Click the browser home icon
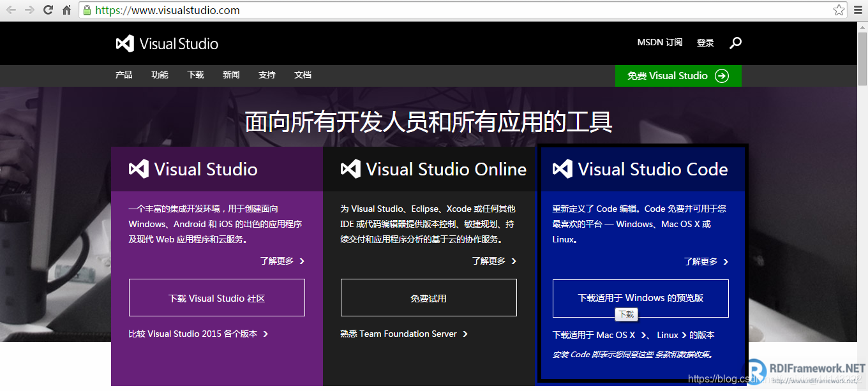The image size is (868, 391). point(67,10)
